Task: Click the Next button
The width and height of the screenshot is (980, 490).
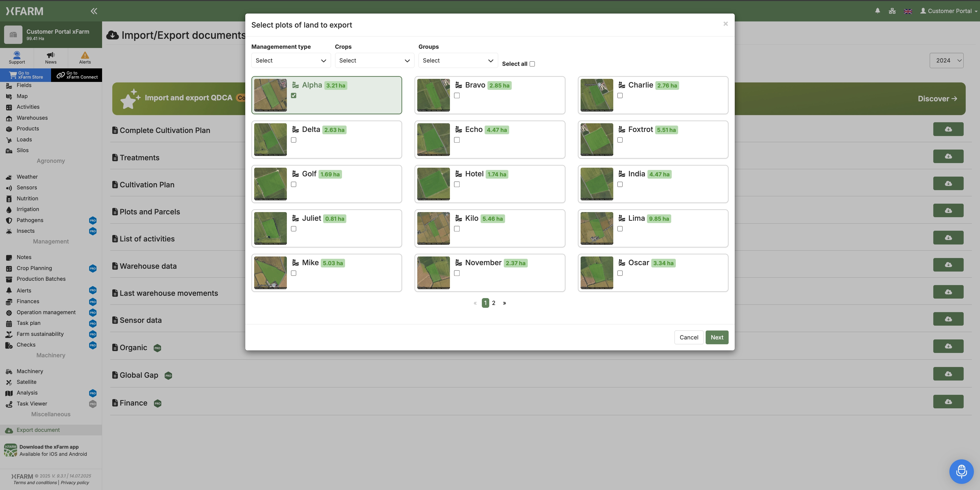Action: click(717, 337)
